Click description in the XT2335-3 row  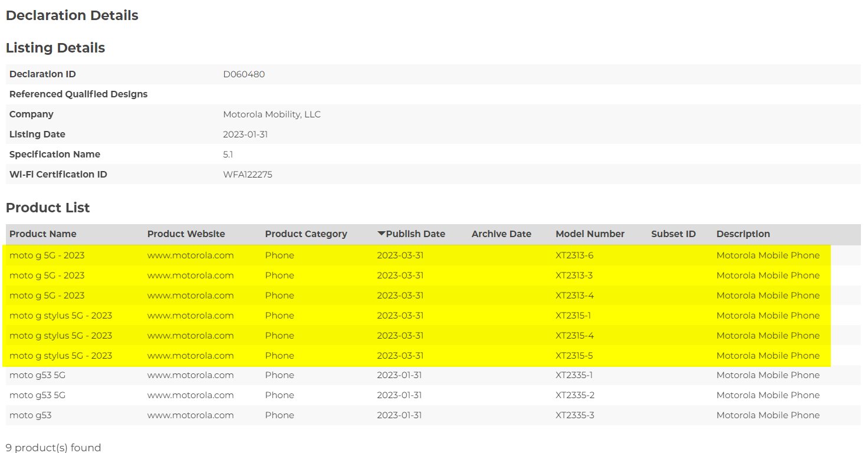coord(768,415)
